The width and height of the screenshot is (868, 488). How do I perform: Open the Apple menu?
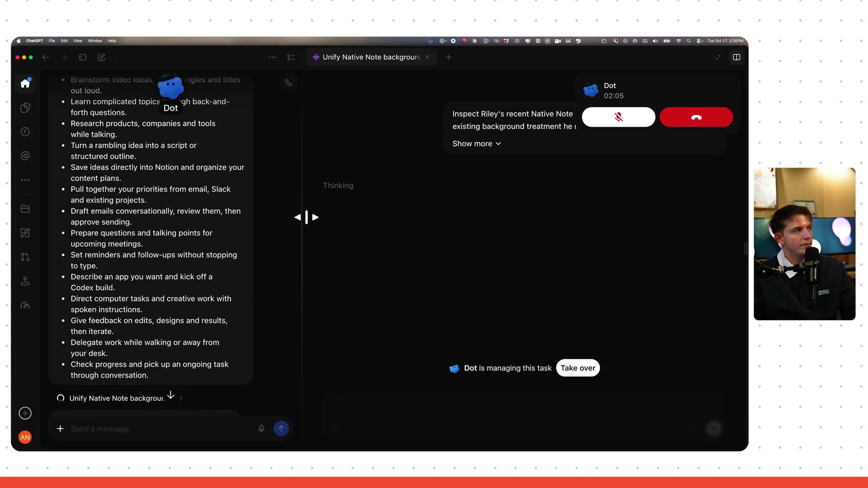tap(19, 41)
